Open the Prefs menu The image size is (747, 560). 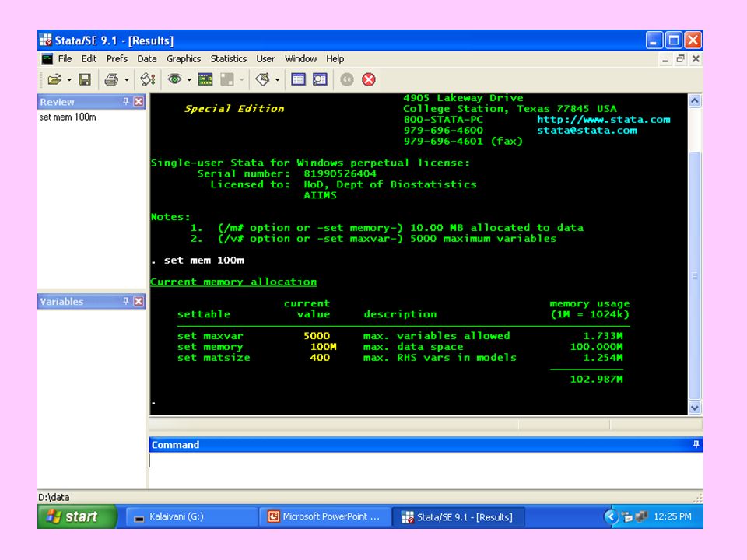117,58
